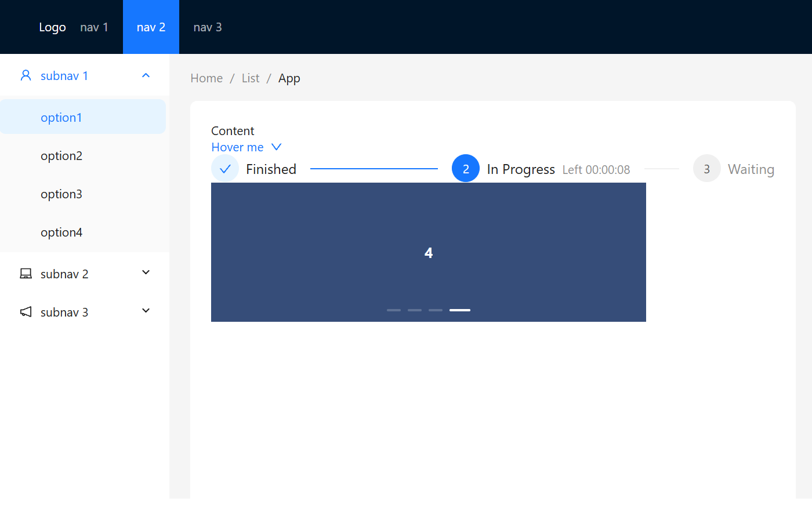Click the megaphone icon beside subnav 3
Image resolution: width=812 pixels, height=505 pixels.
pyautogui.click(x=26, y=312)
